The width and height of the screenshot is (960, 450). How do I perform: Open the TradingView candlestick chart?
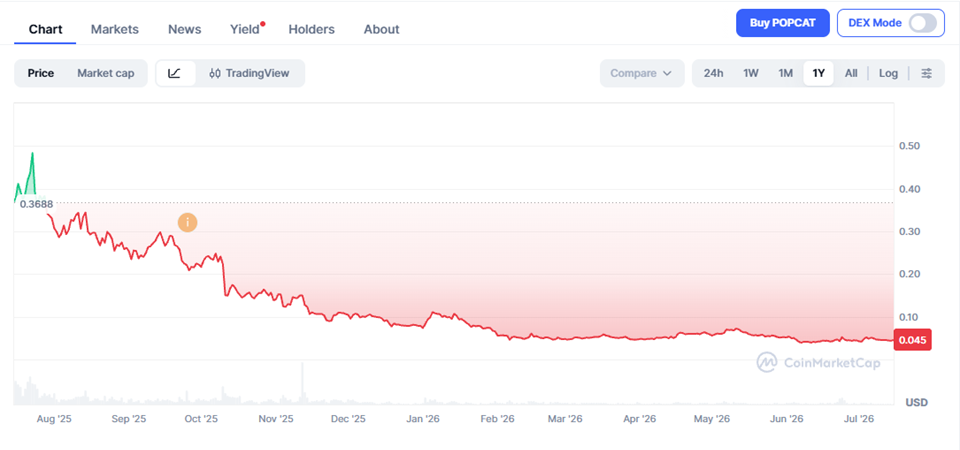[x=249, y=73]
